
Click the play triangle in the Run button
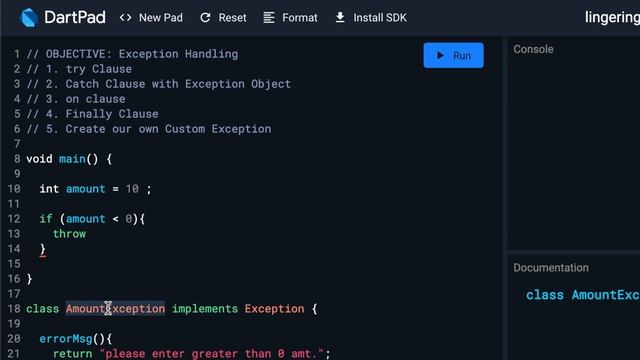(440, 55)
